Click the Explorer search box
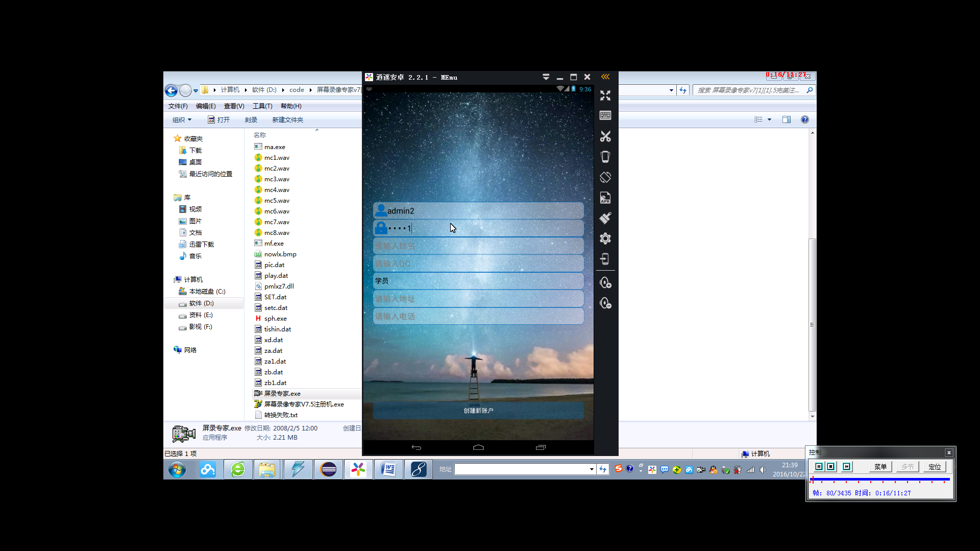Screen dimensions: 980x551 (x=753, y=90)
